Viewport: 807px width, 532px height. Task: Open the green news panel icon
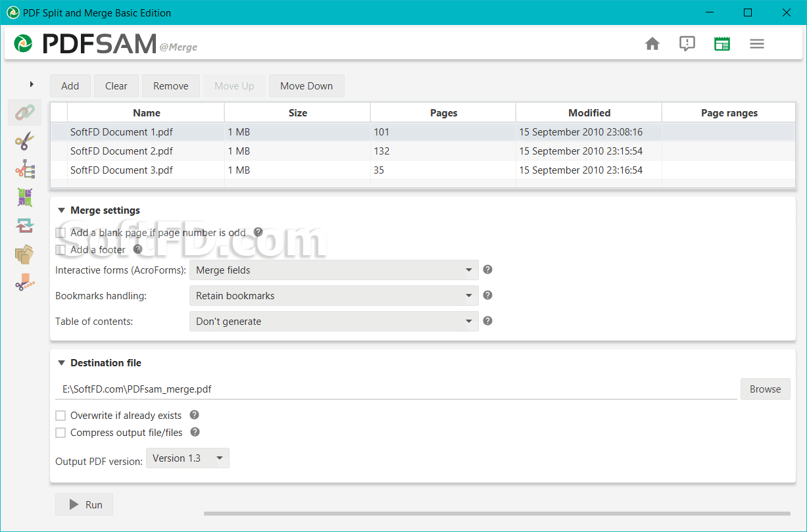(722, 44)
